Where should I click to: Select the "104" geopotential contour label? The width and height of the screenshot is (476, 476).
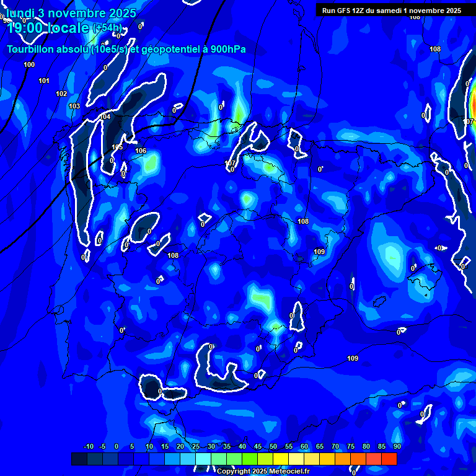point(105,117)
